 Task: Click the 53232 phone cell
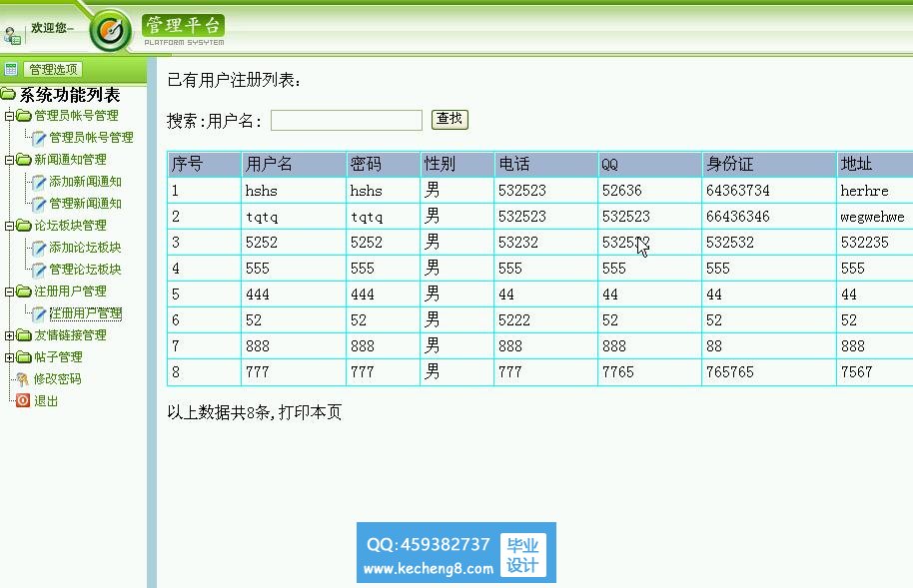pyautogui.click(x=546, y=243)
